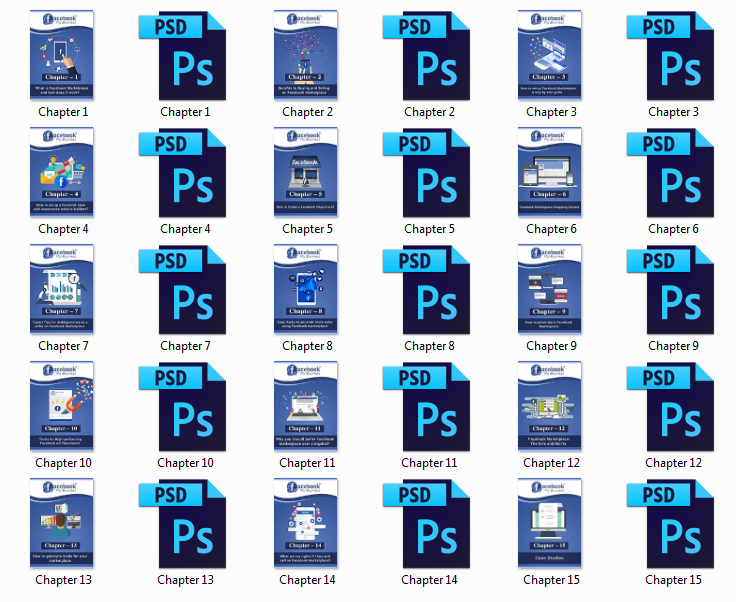This screenshot has height=602, width=736.
Task: Click the 'Chapter 1' label under the PSD file
Action: click(185, 112)
